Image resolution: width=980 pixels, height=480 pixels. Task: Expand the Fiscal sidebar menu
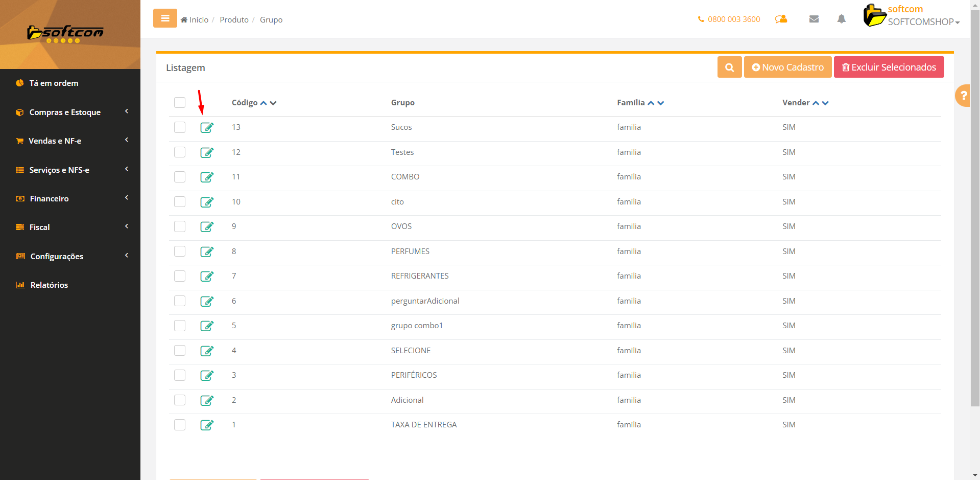[70, 227]
